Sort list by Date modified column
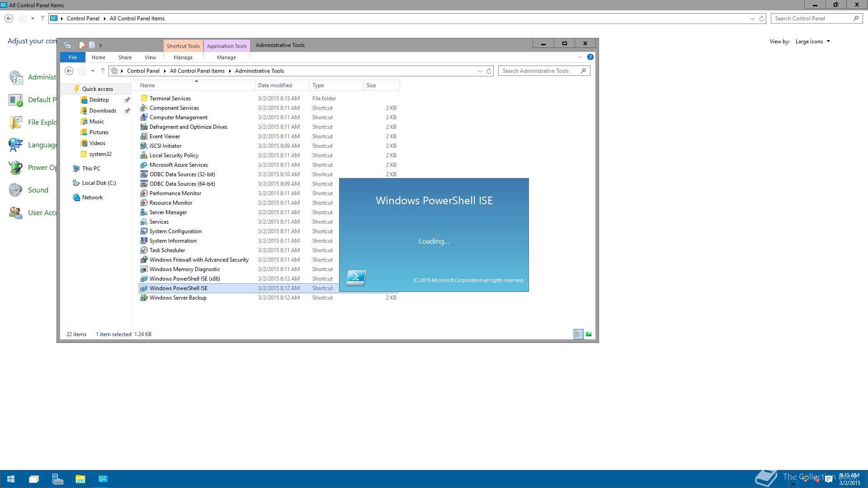This screenshot has height=488, width=868. tap(282, 85)
